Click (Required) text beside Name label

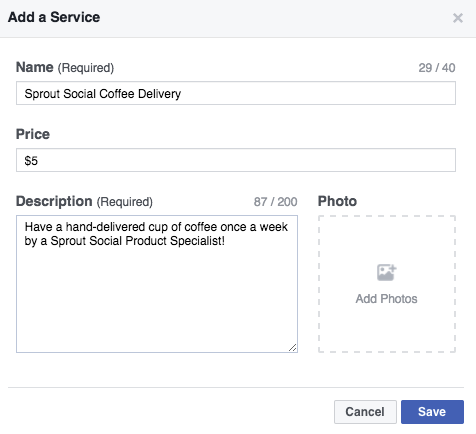point(86,68)
